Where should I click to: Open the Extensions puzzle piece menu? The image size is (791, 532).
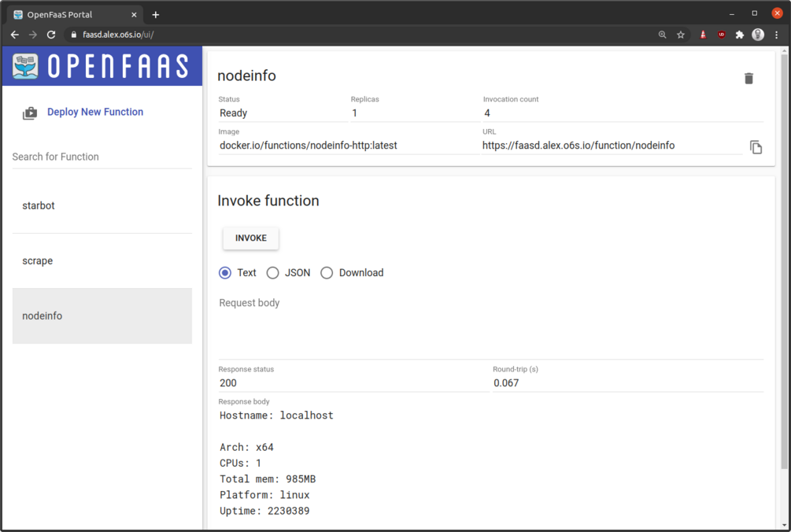pyautogui.click(x=740, y=35)
